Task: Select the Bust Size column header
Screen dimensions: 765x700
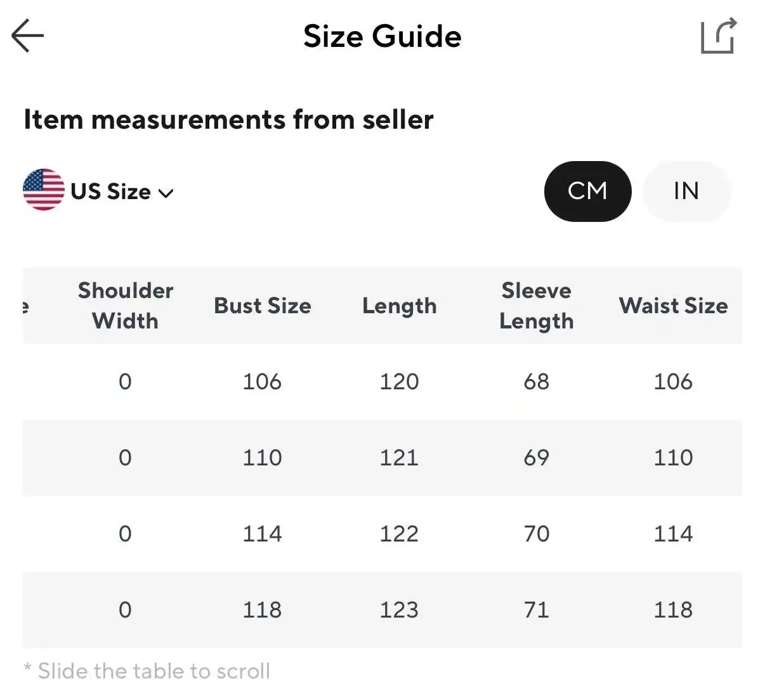Action: tap(263, 306)
